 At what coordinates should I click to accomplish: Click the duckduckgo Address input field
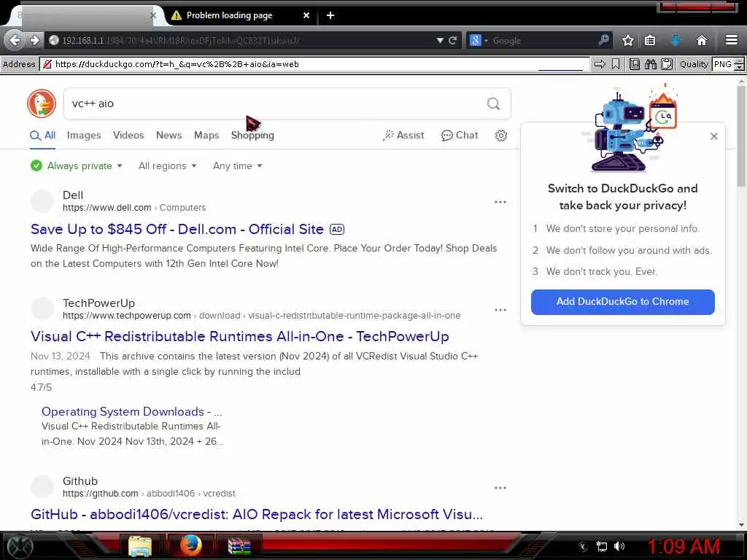[314, 64]
